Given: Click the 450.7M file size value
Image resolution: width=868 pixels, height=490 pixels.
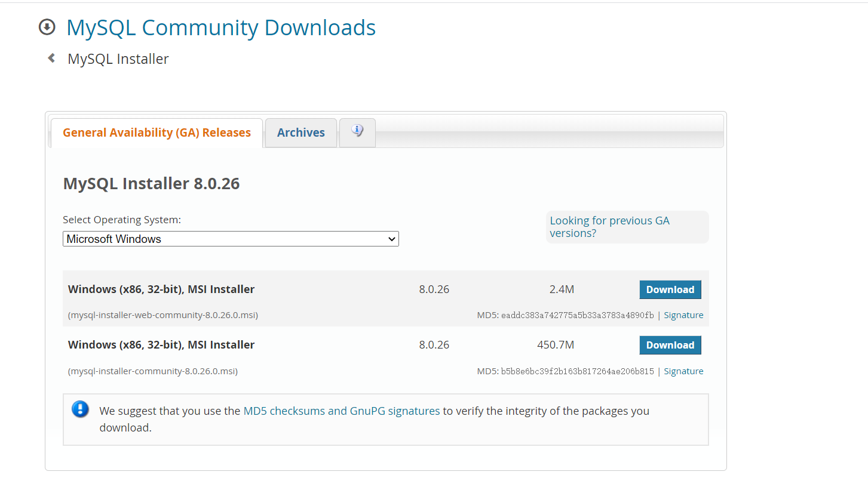Looking at the screenshot, I should pos(556,345).
